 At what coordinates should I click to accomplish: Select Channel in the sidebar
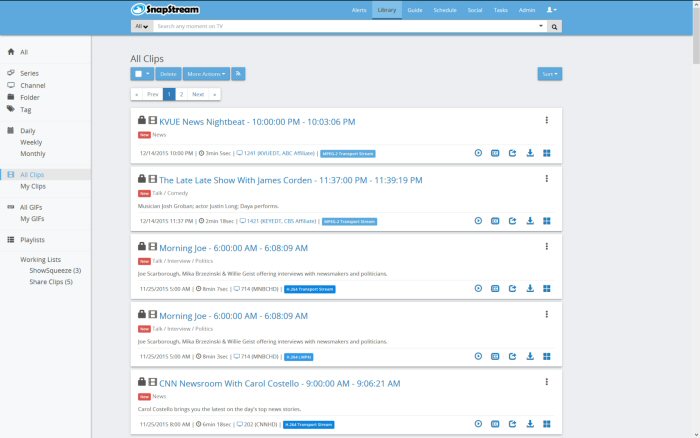point(33,85)
